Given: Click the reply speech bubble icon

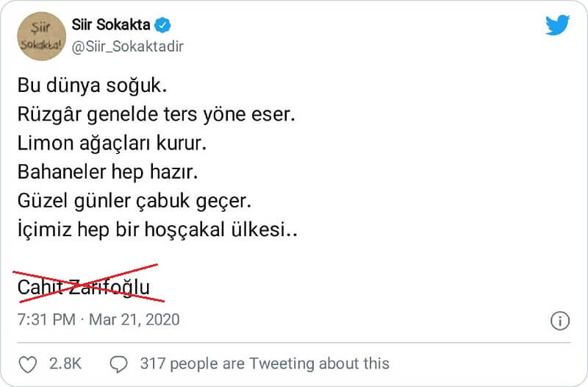Looking at the screenshot, I should (x=118, y=363).
